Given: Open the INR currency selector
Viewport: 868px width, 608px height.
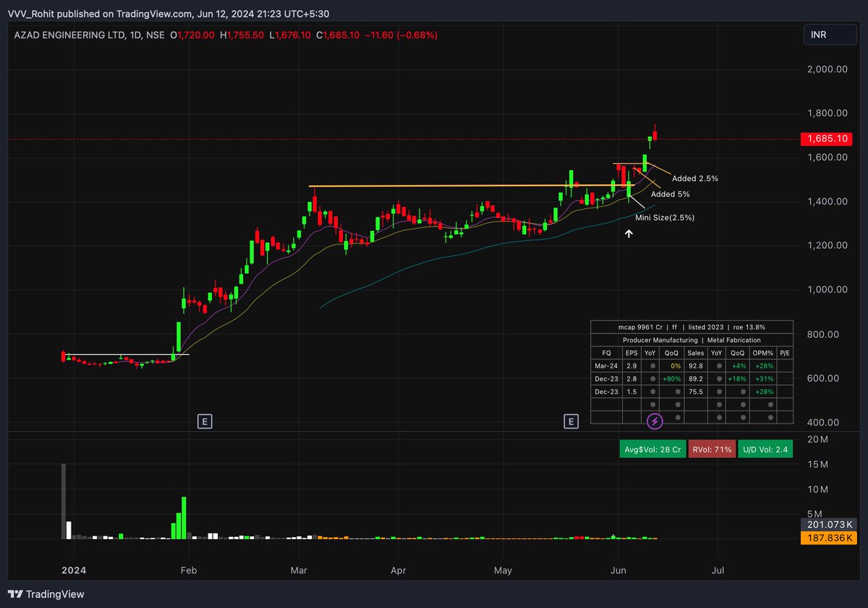Looking at the screenshot, I should tap(831, 35).
